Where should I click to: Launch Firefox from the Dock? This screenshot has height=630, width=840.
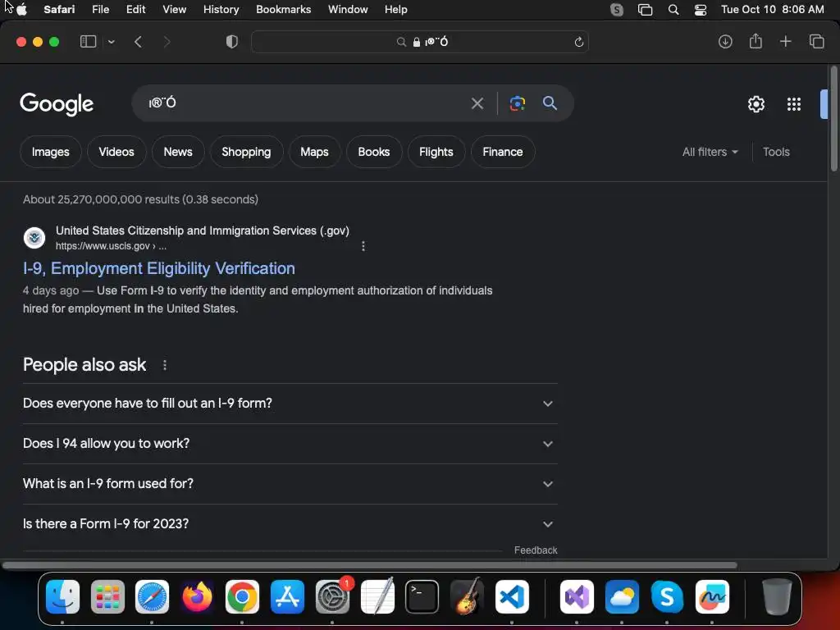point(197,597)
